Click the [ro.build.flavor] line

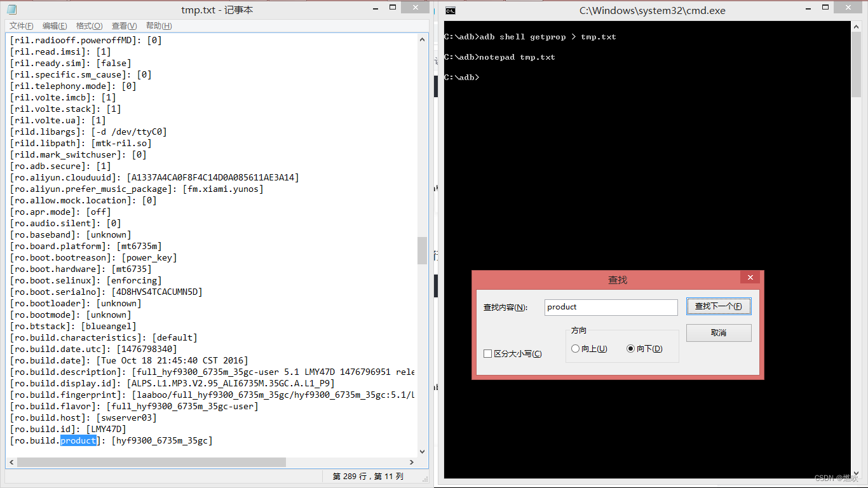[x=134, y=406]
